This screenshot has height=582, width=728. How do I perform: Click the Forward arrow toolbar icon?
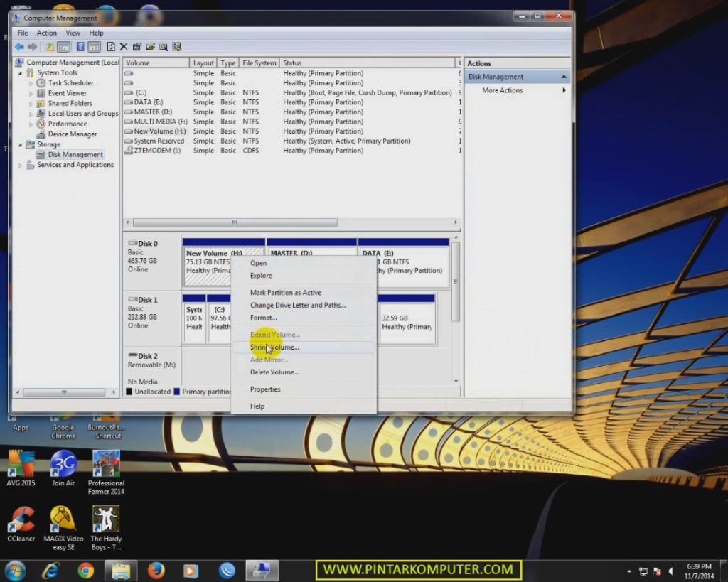click(x=33, y=47)
